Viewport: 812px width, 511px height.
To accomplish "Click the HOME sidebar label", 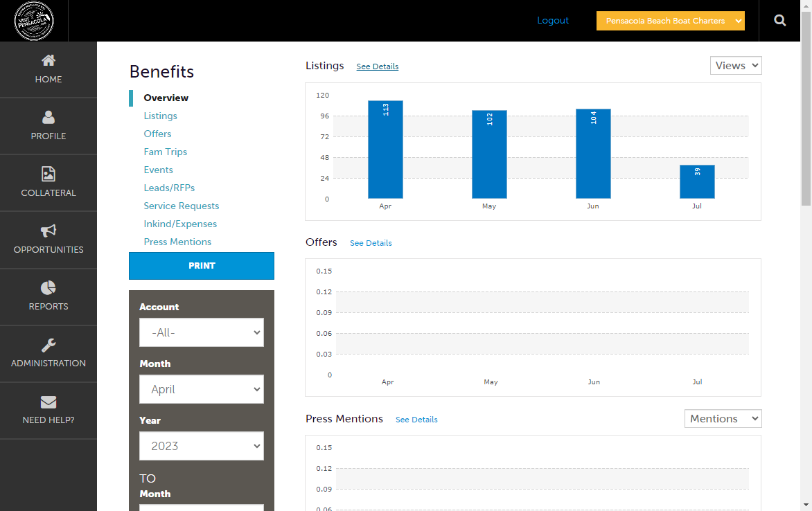I will point(48,79).
